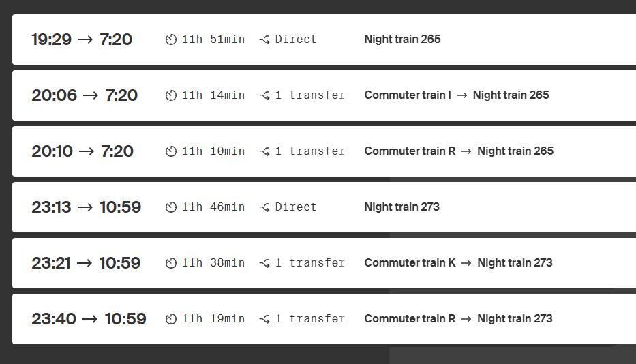The image size is (636, 364).
Task: Open Commuter train K → Night train 273
Action: [458, 263]
